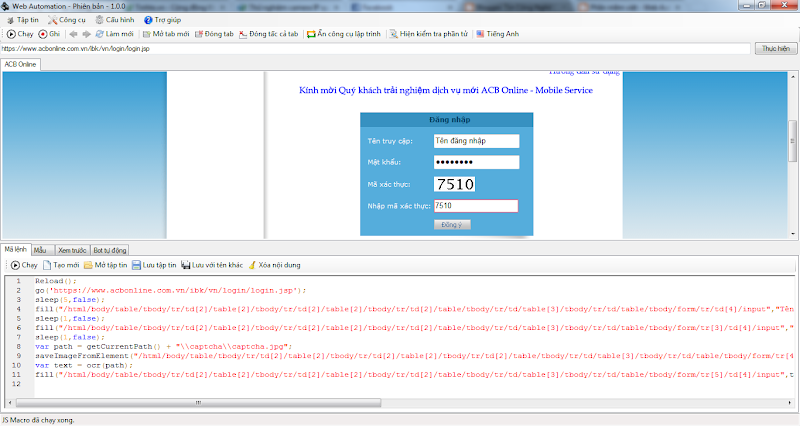
Task: Select the ACB Online browser tab
Action: [20, 64]
